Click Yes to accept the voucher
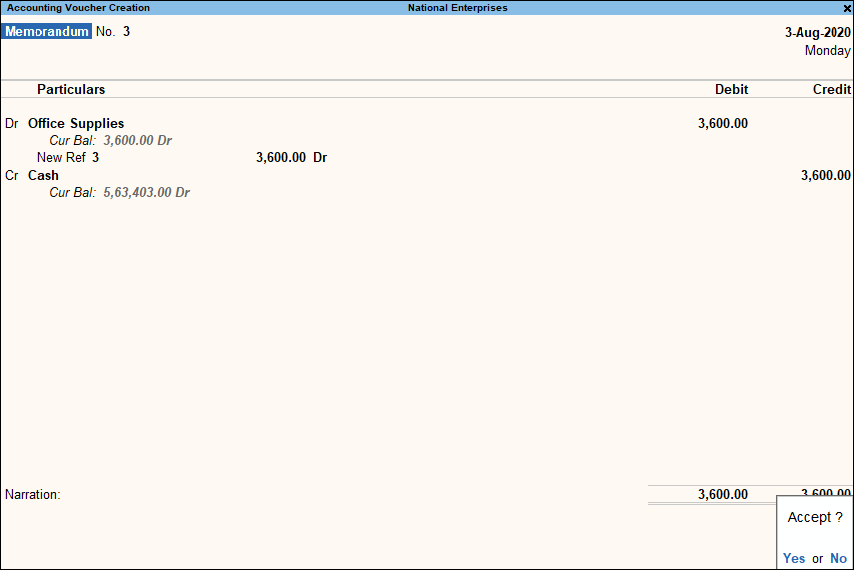The height and width of the screenshot is (570, 854). 794,559
